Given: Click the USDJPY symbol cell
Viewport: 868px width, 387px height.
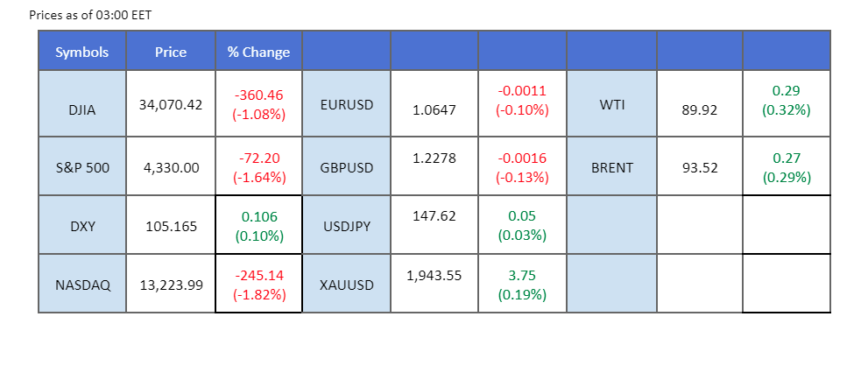Looking at the screenshot, I should 347,226.
